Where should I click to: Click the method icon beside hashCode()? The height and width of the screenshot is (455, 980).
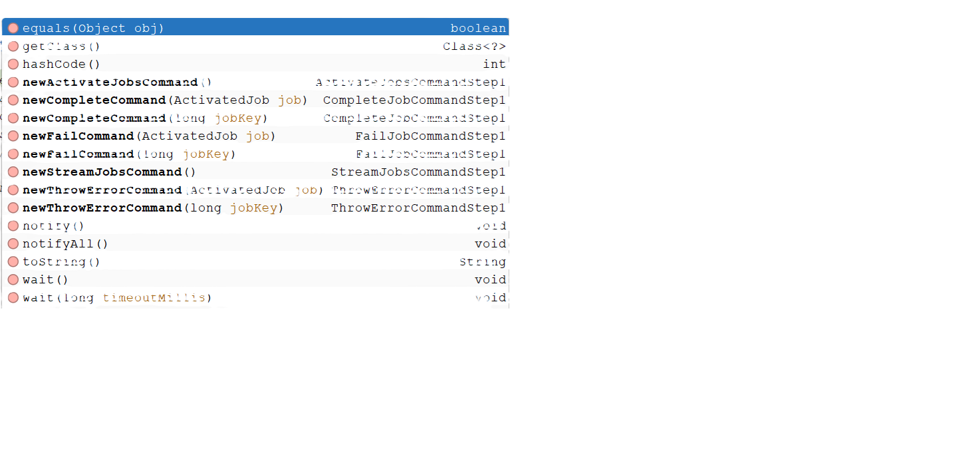(13, 65)
